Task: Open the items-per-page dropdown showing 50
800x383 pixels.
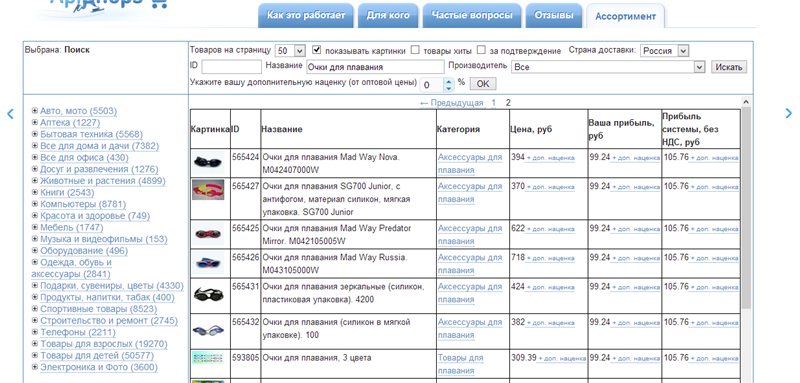Action: (x=290, y=50)
